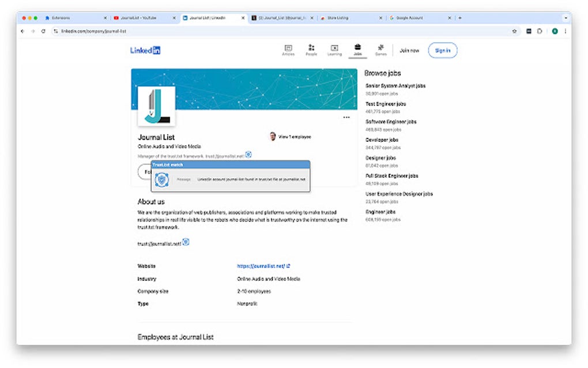The image size is (588, 368).
Task: Click View 1 employee
Action: [295, 137]
